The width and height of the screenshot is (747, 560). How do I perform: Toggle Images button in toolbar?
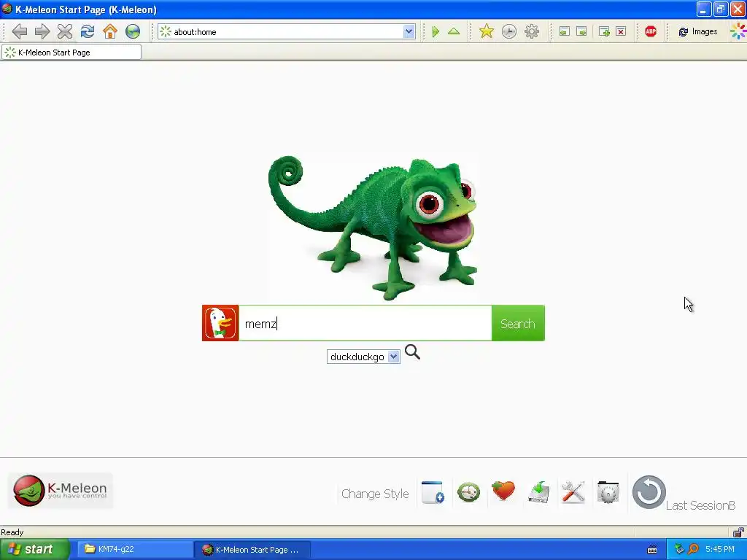pyautogui.click(x=698, y=31)
